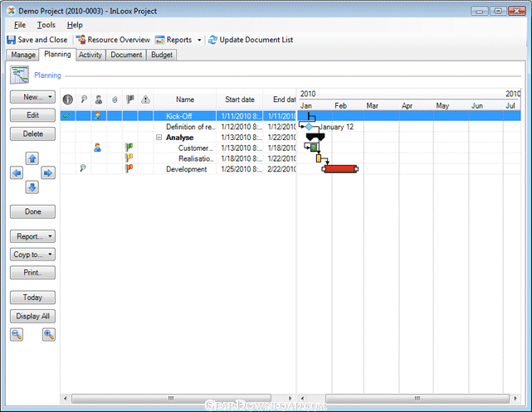This screenshot has height=412, width=532.
Task: Move the task up with the up arrow
Action: coord(32,158)
